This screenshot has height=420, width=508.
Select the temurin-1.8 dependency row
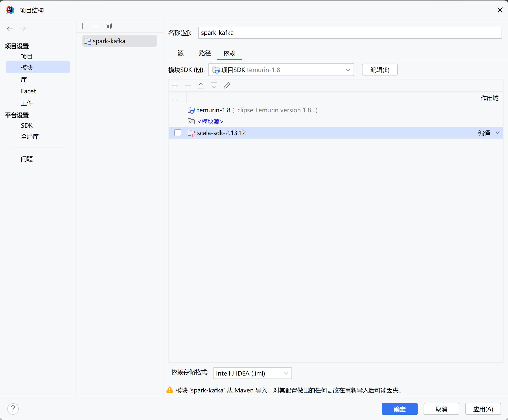[x=336, y=110]
